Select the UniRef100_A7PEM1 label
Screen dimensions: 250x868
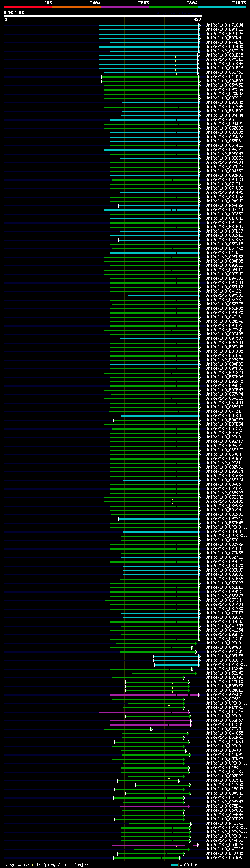coord(224,43)
